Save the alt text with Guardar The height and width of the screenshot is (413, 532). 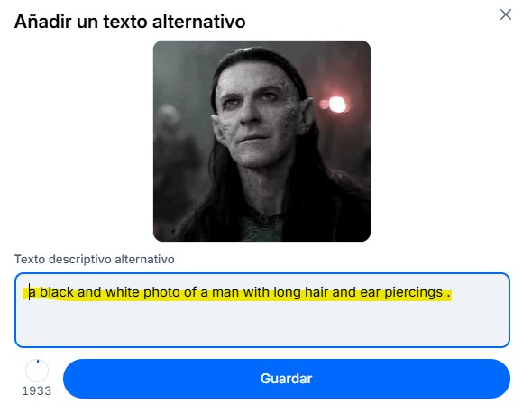click(x=287, y=379)
